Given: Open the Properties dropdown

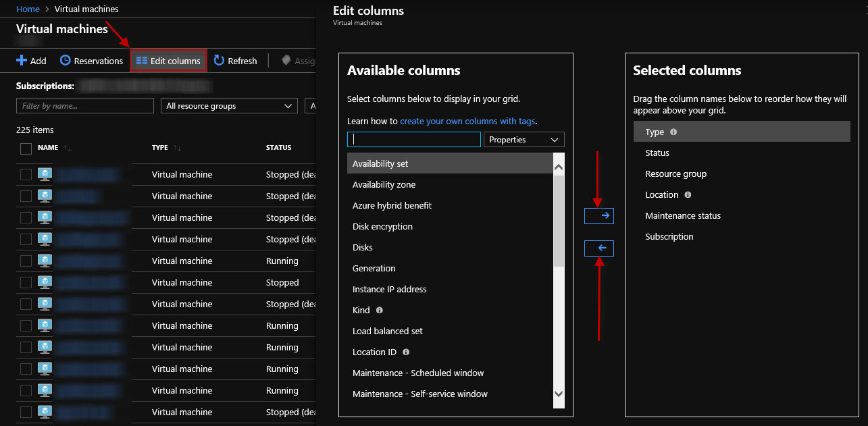Looking at the screenshot, I should click(524, 140).
